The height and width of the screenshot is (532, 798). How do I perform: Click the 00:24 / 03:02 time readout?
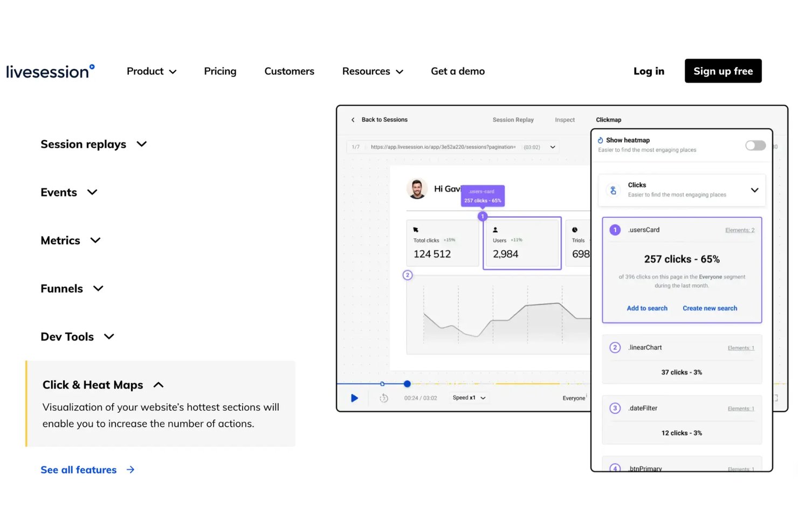pyautogui.click(x=421, y=398)
